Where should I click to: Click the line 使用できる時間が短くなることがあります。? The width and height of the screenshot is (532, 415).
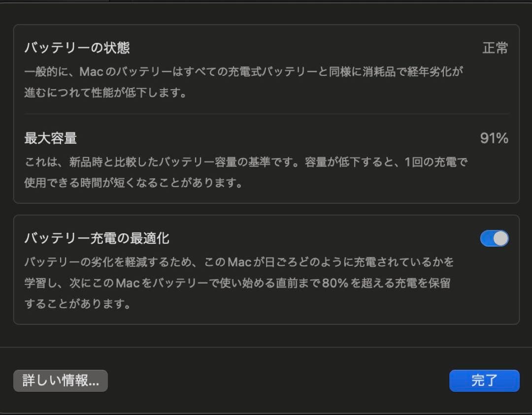(133, 183)
